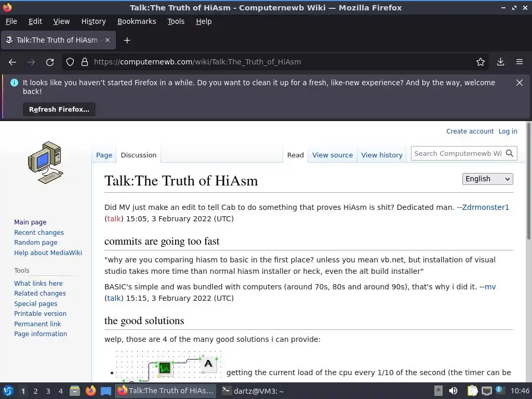Click the Create account link
The width and height of the screenshot is (532, 399).
pyautogui.click(x=470, y=131)
